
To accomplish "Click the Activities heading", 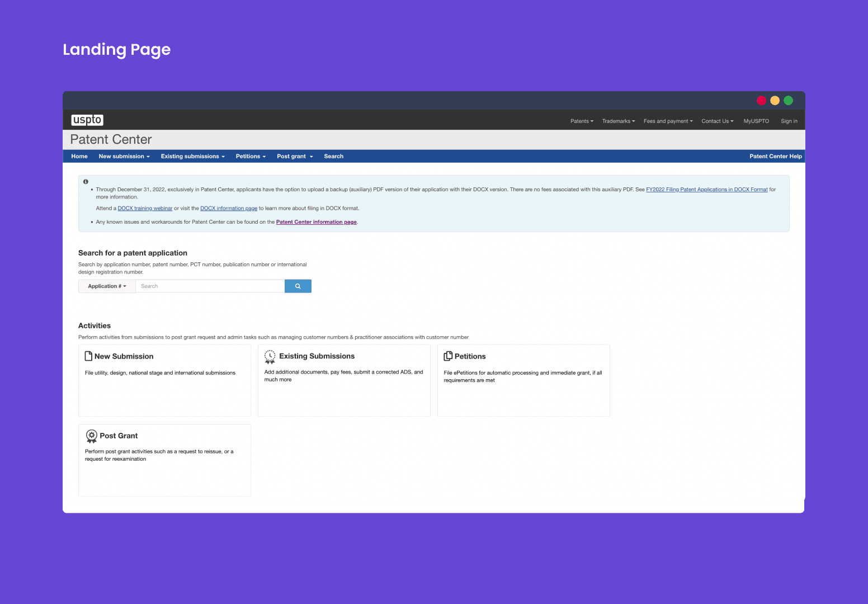I will point(95,325).
